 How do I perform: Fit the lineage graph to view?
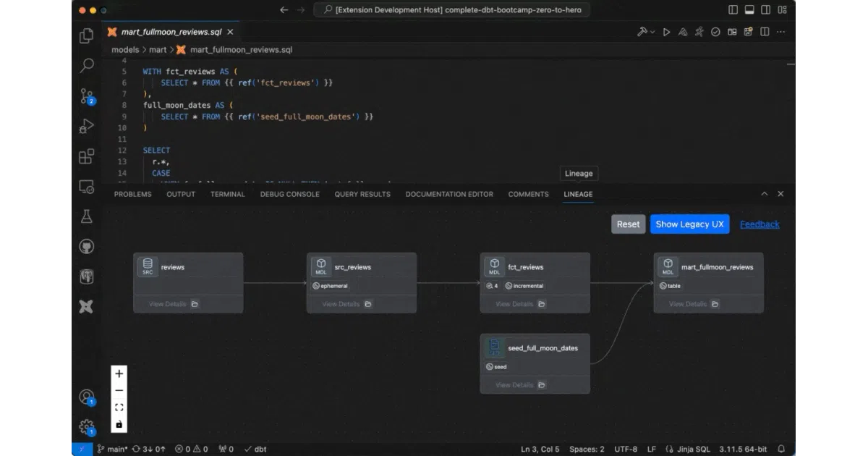click(119, 408)
